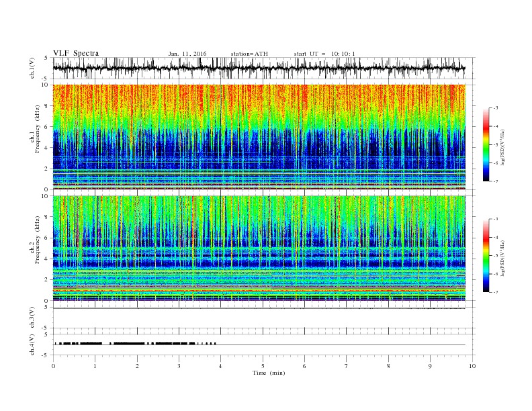Select the "ch.1(V)" axis label
Viewport: 532px width, 411px height.
(x=32, y=68)
